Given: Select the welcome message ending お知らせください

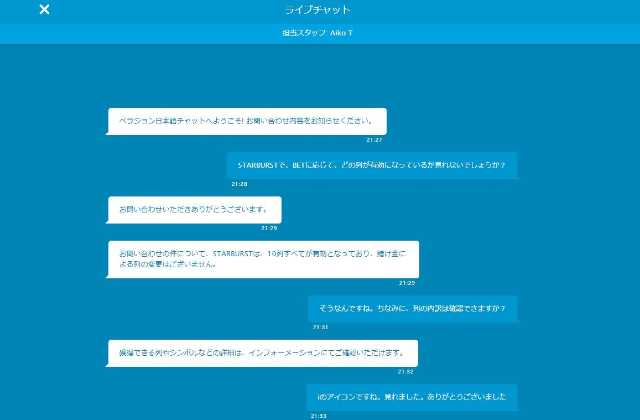Looking at the screenshot, I should click(x=246, y=121).
